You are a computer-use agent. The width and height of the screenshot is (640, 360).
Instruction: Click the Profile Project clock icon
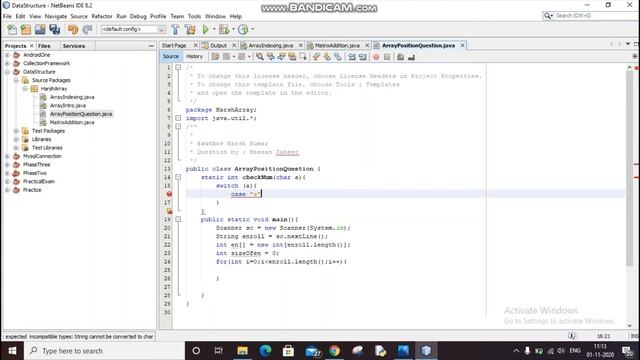[243, 29]
